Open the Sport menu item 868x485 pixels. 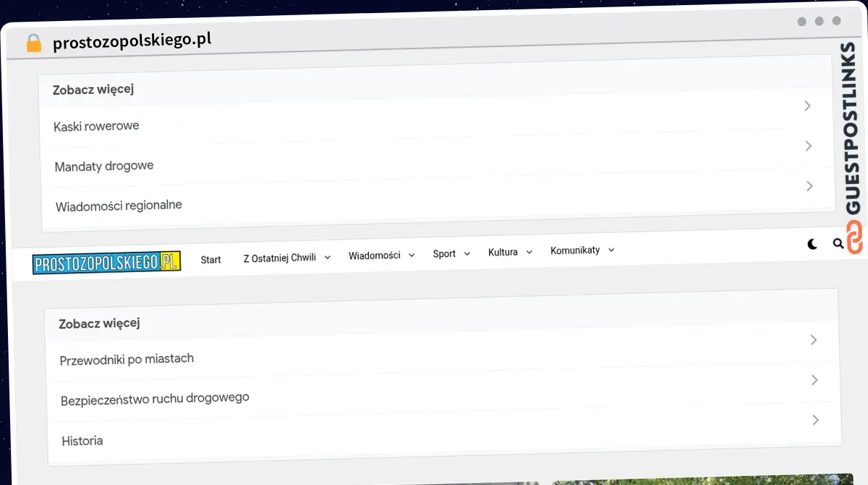pos(444,254)
